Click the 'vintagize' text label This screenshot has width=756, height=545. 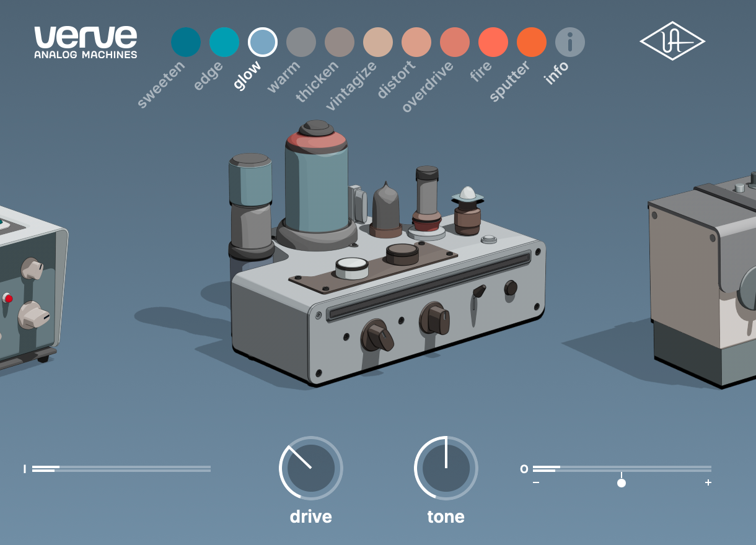351,87
